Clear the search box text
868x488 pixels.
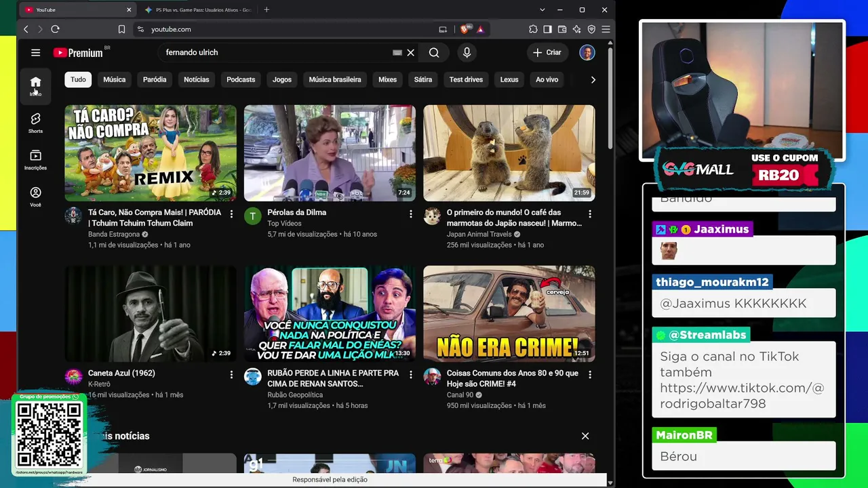tap(410, 52)
